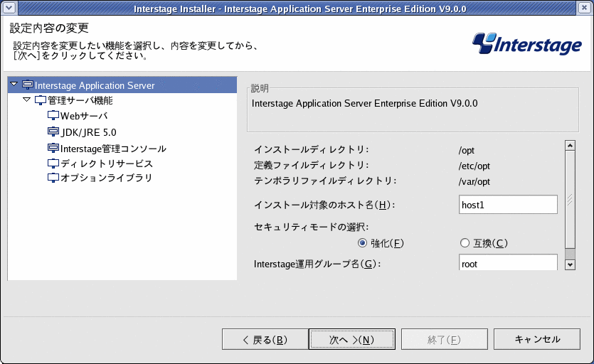Click the Interstage logo image
Image resolution: width=594 pixels, height=364 pixels.
click(x=527, y=44)
